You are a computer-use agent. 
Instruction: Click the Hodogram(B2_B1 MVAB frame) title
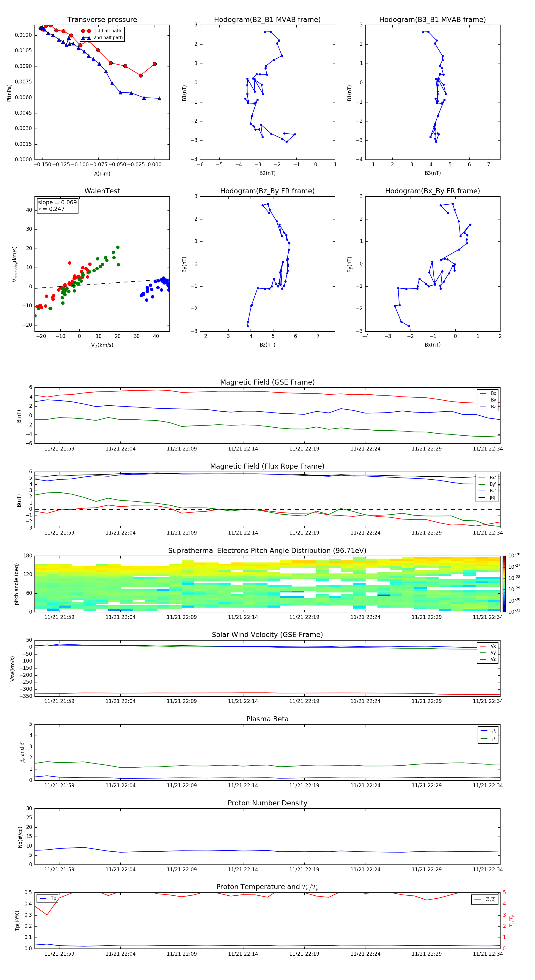point(267,20)
